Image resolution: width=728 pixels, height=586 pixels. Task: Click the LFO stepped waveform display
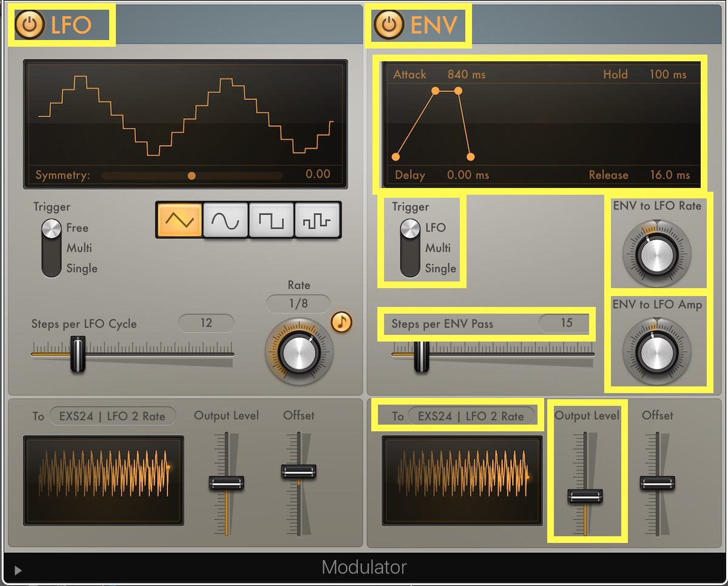point(186,113)
